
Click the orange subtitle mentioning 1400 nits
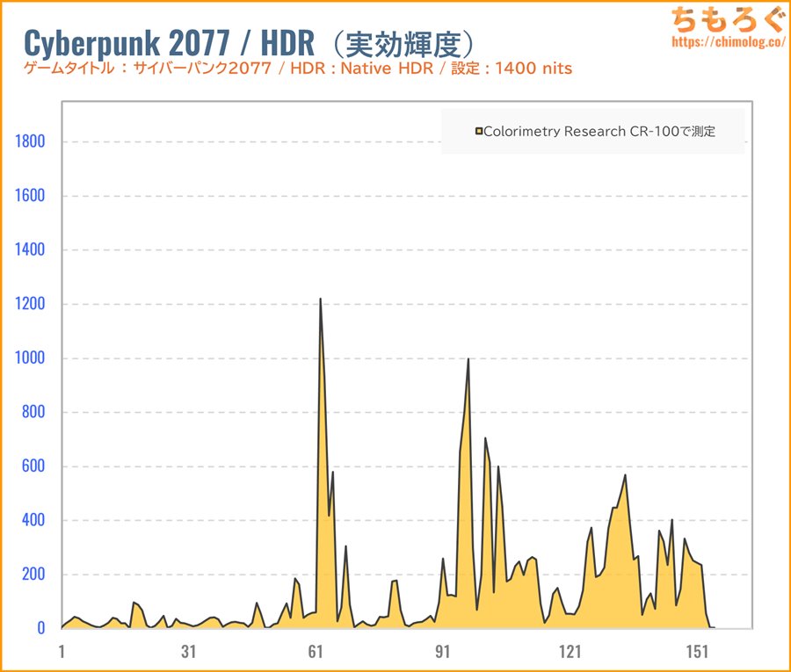click(298, 68)
